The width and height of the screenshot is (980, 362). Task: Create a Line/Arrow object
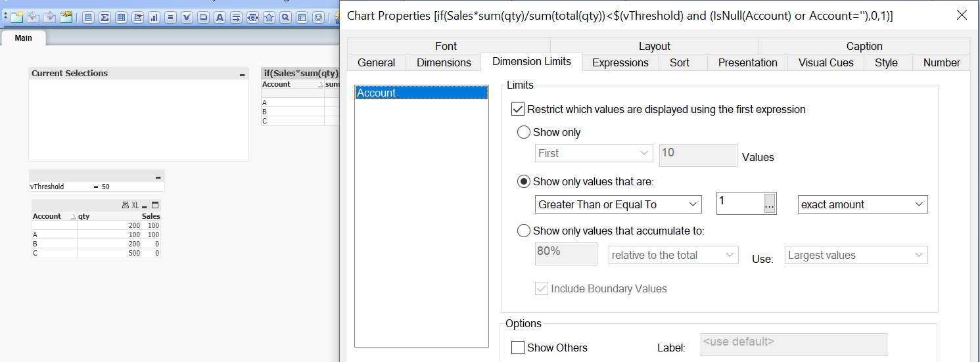click(237, 18)
